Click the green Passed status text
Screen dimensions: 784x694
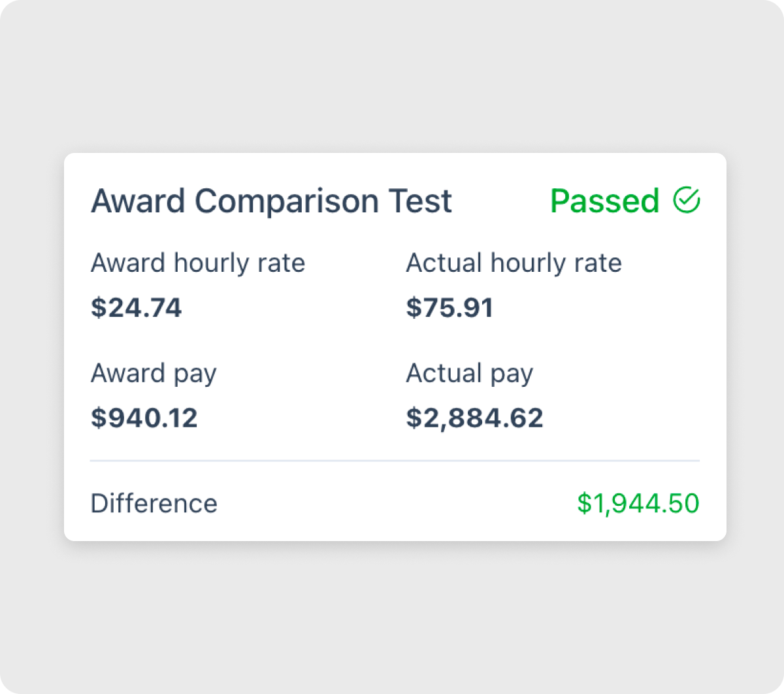[604, 201]
